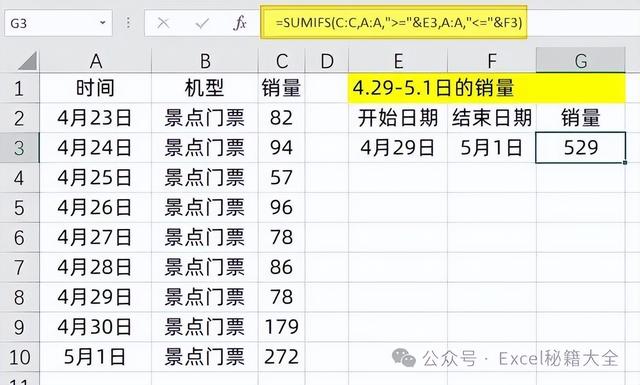Select column A header
The image size is (640, 385).
point(96,61)
